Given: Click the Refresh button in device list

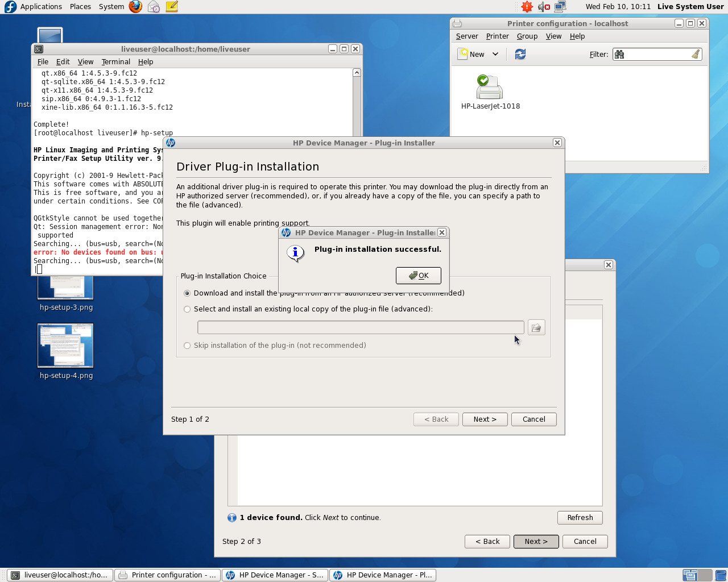Looking at the screenshot, I should click(x=580, y=517).
